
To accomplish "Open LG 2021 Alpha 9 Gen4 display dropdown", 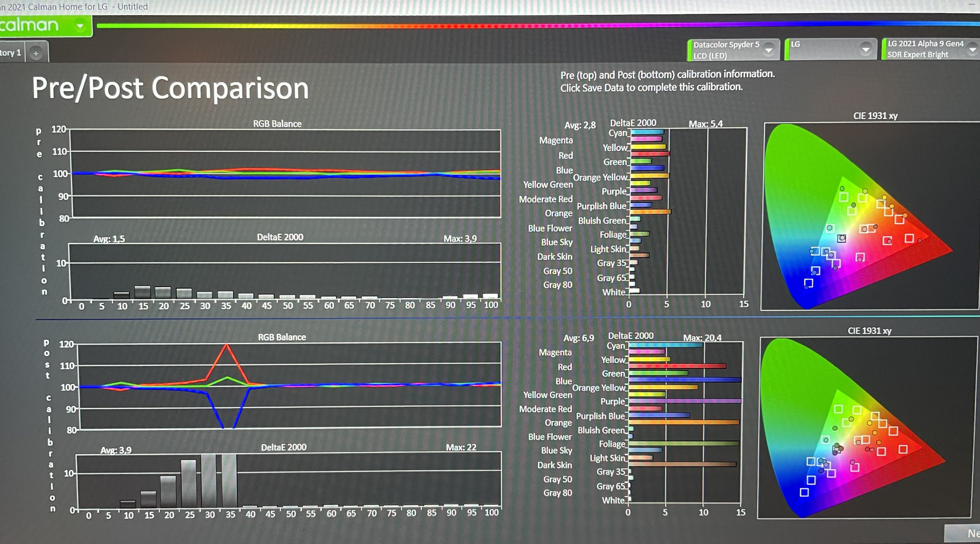I will tap(971, 50).
